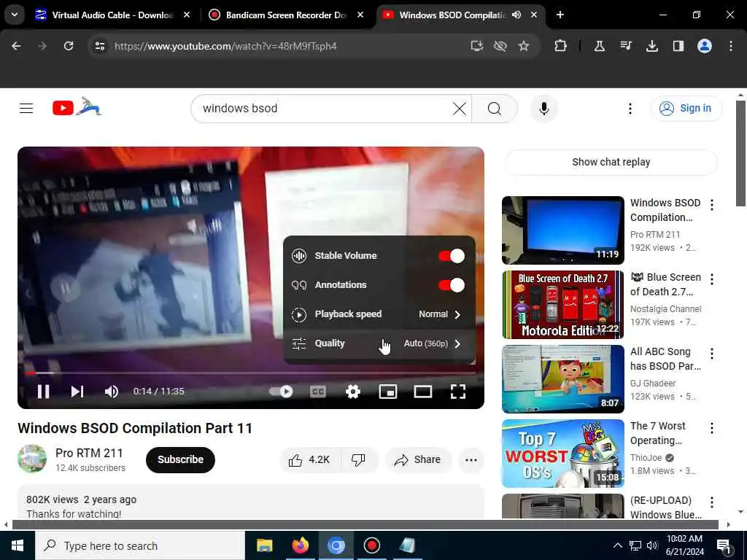Open the Extensions puzzle icon
Image resolution: width=747 pixels, height=560 pixels.
[x=561, y=46]
